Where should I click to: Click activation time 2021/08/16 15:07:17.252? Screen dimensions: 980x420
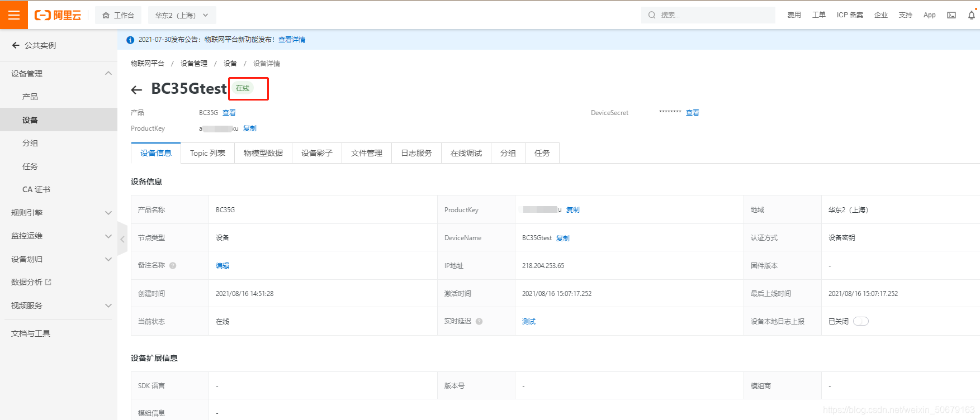tap(557, 294)
